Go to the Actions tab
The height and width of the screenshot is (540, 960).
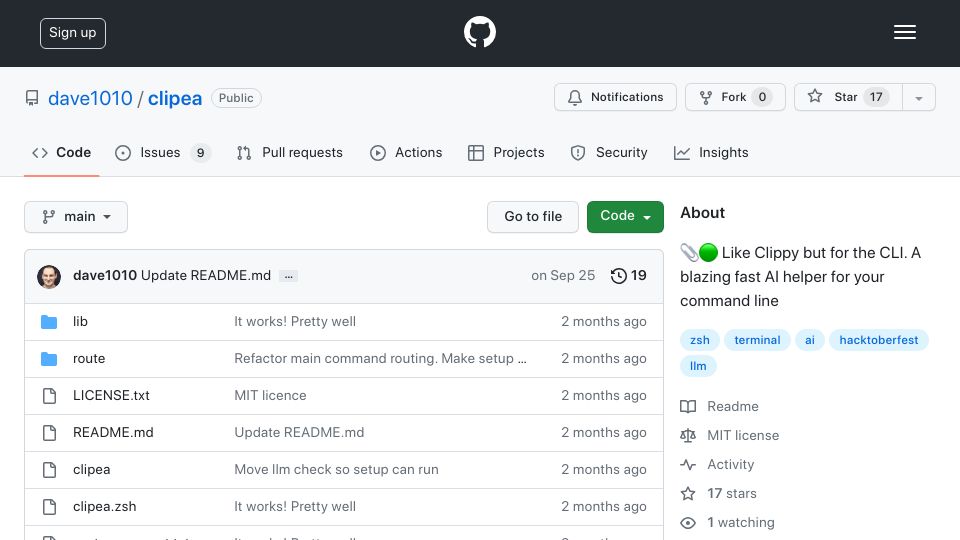coord(406,152)
